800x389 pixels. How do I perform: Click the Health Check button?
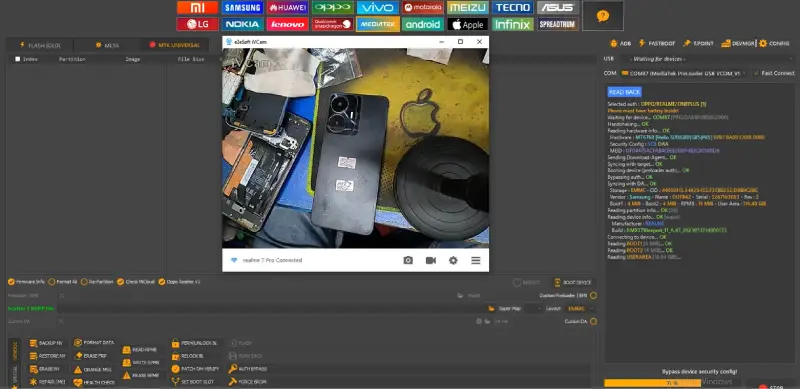tap(95, 382)
